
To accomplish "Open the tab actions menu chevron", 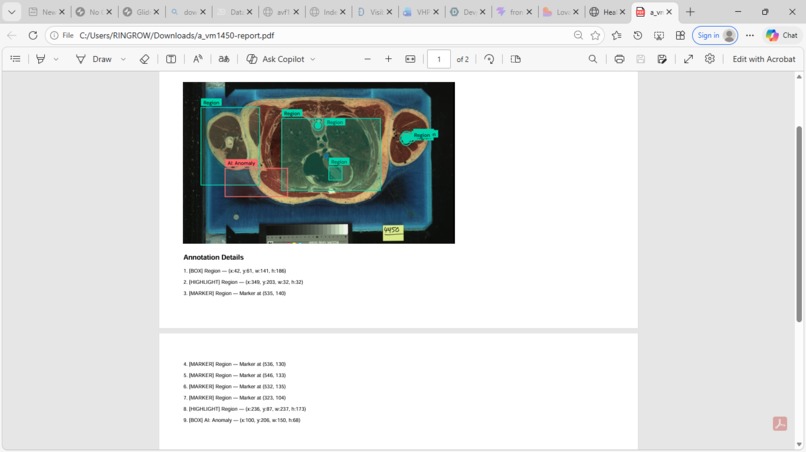I will [11, 12].
